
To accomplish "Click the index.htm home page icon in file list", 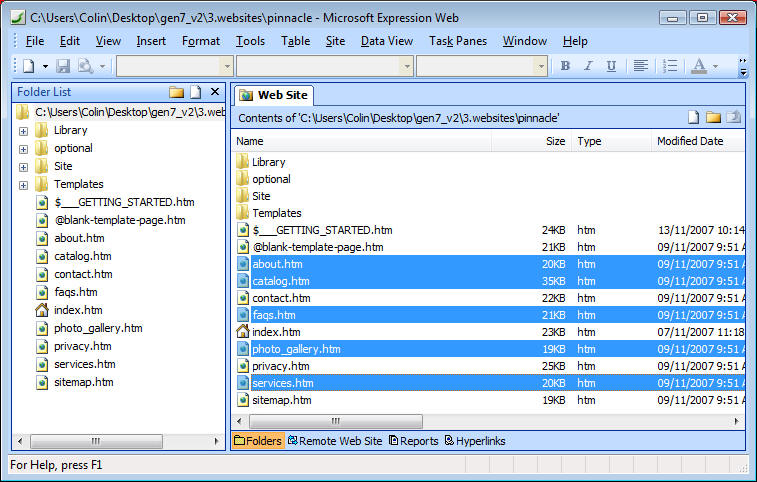I will tap(242, 332).
